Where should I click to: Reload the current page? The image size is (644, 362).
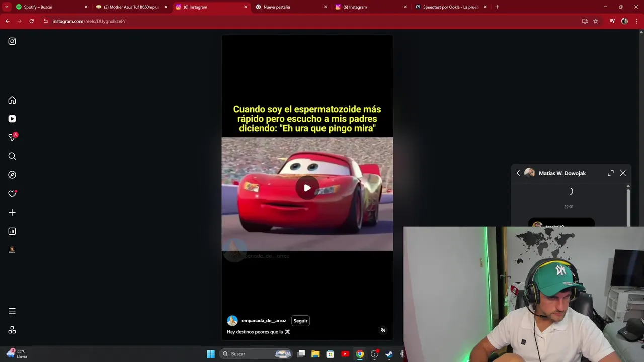pos(31,21)
